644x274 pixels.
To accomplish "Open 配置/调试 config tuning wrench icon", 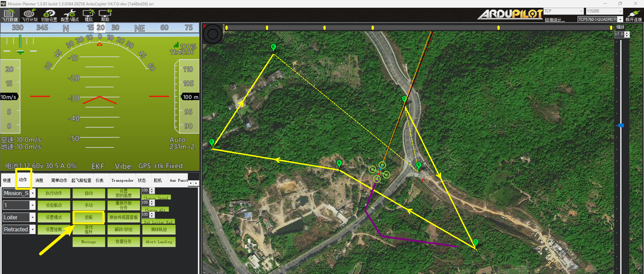I will click(69, 15).
